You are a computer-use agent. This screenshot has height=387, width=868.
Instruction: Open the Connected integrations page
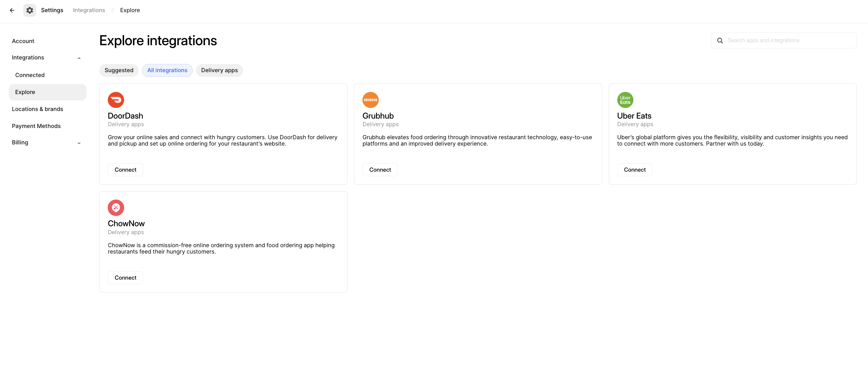pos(30,75)
